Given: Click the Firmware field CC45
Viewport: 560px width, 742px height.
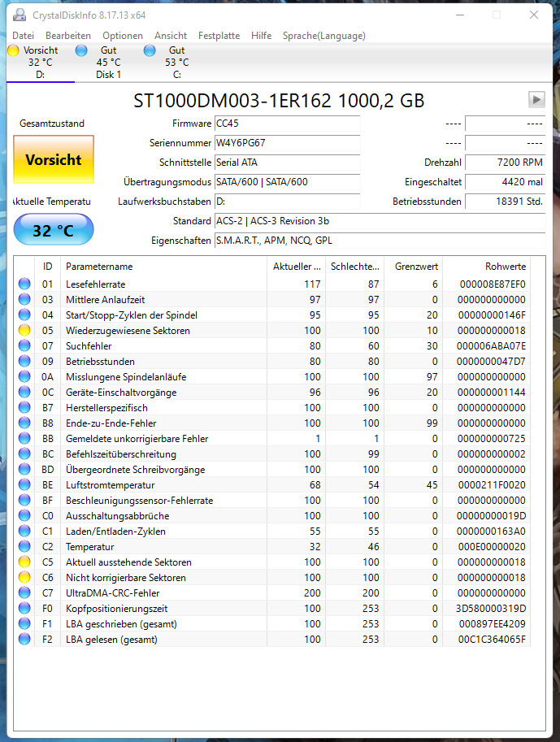Looking at the screenshot, I should (x=288, y=124).
